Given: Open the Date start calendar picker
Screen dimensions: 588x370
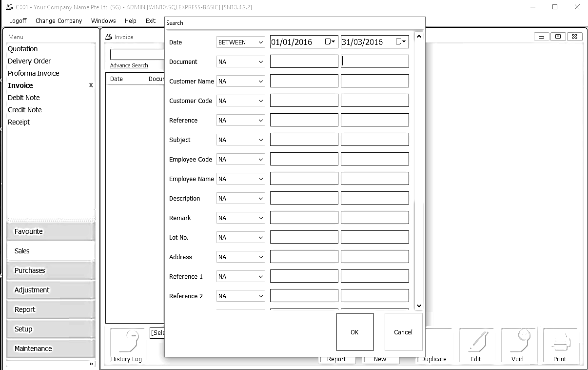Looking at the screenshot, I should pyautogui.click(x=331, y=42).
